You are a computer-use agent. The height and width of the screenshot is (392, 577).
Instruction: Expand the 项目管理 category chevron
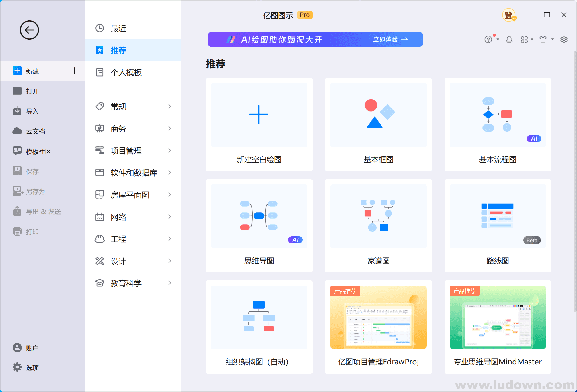170,151
